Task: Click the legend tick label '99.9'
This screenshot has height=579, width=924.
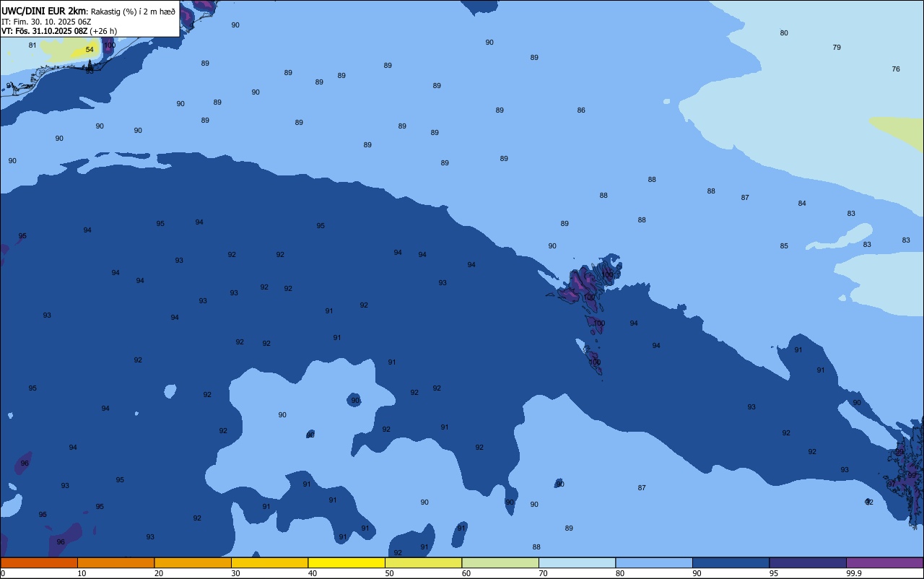Action: coord(854,573)
